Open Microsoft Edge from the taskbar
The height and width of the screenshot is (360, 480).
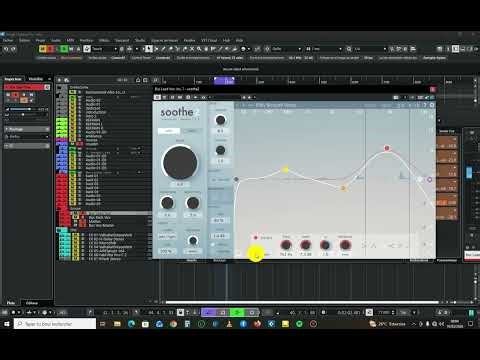[x=131, y=324]
